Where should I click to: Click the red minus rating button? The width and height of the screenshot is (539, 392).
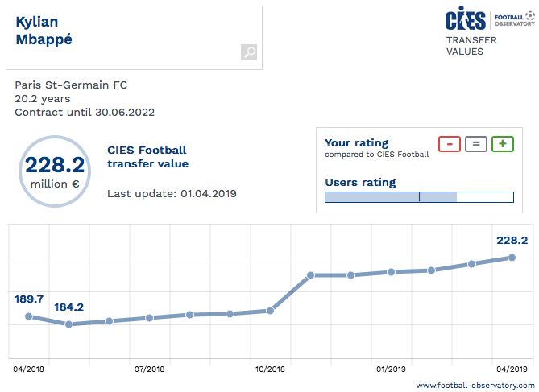[x=450, y=144]
